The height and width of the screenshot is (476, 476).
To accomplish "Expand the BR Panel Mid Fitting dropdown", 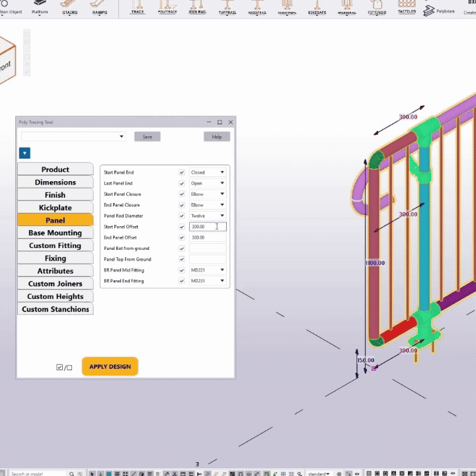I will pos(208,270).
